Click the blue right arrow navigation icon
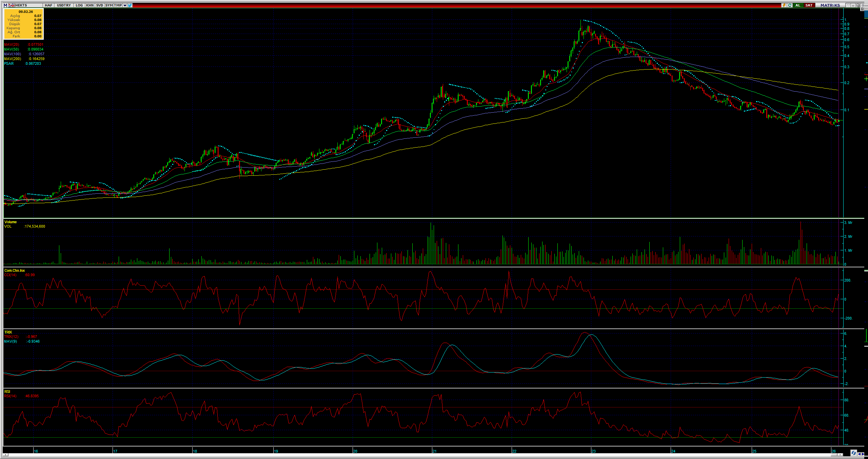868x459 pixels. [x=863, y=454]
